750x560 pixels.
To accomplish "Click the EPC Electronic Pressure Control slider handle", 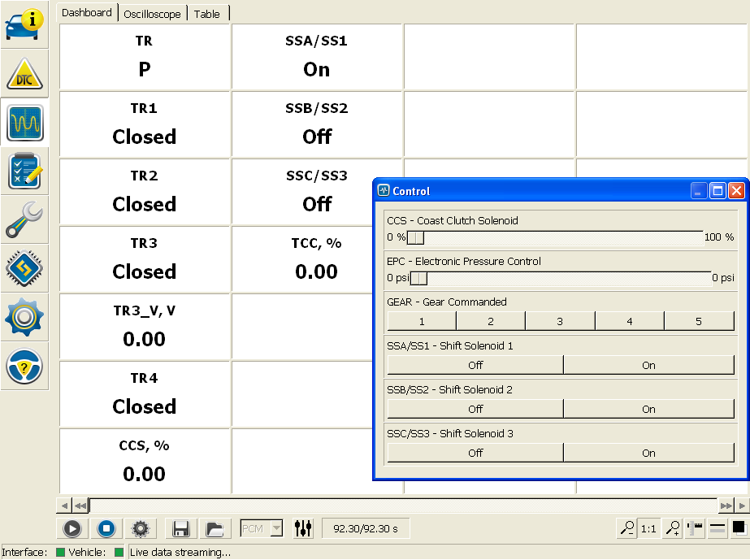I will point(418,278).
